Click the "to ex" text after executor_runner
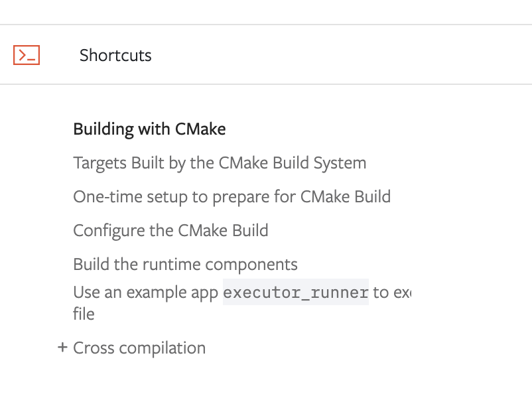 [392, 293]
